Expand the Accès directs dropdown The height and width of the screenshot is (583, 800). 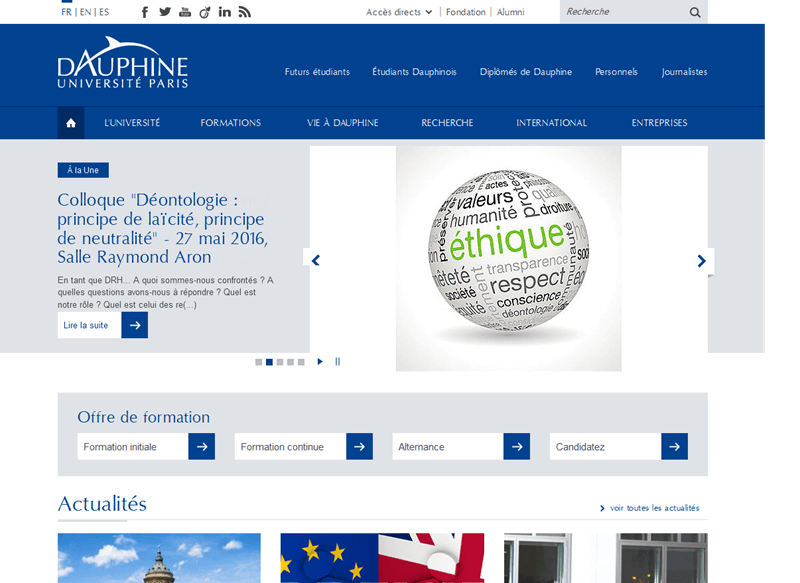[x=399, y=12]
